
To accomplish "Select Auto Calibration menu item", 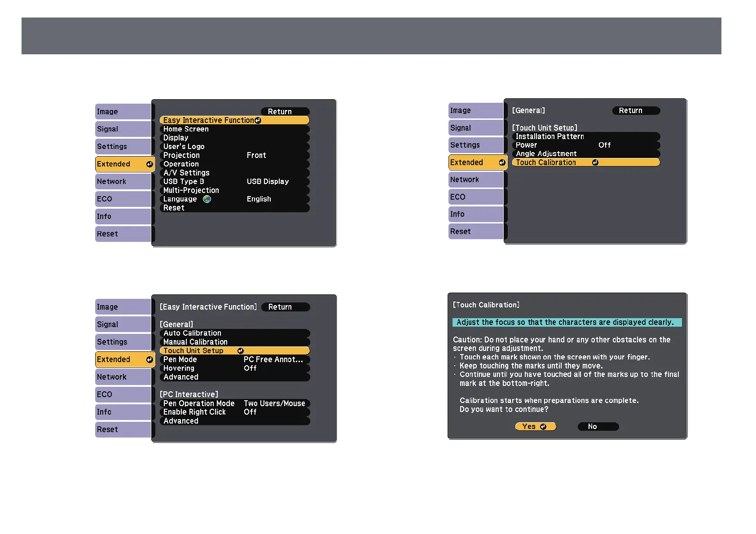I will click(235, 333).
